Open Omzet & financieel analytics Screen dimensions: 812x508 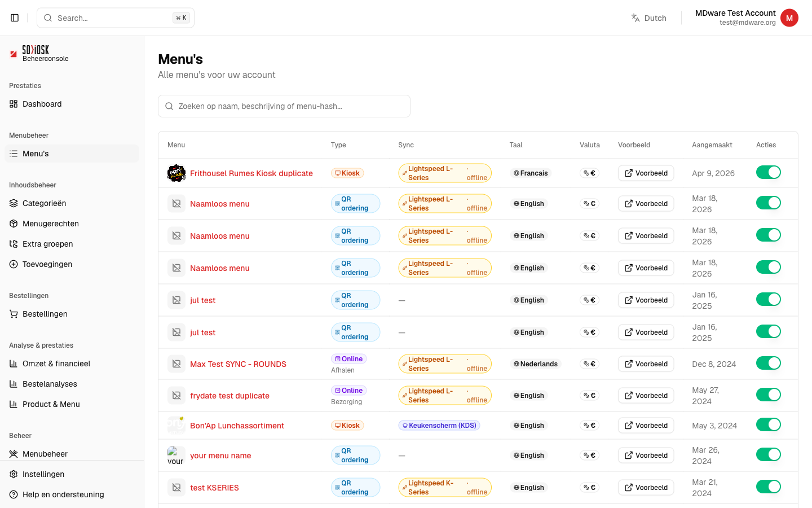tap(72, 364)
